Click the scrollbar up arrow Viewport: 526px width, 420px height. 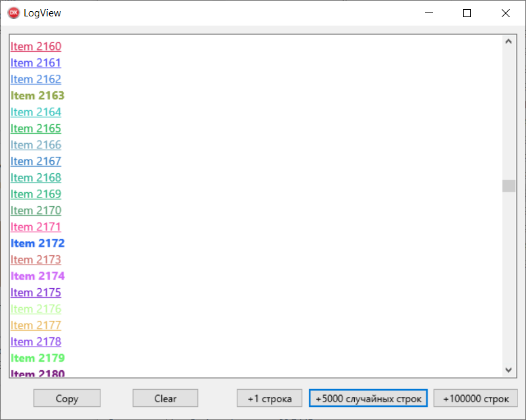508,41
